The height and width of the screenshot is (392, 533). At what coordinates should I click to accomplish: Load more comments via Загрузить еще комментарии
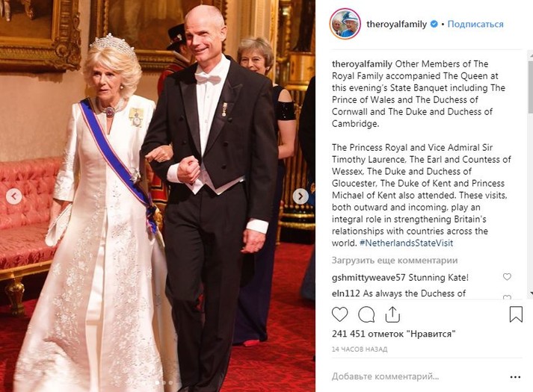tap(395, 261)
